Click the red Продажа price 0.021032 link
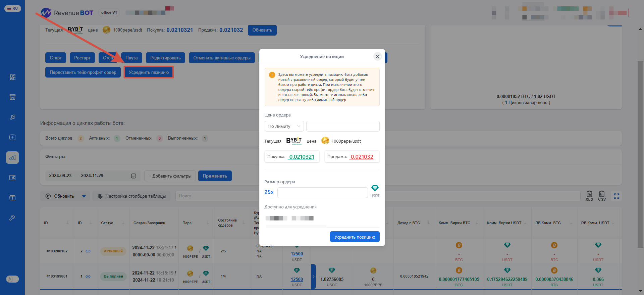This screenshot has height=295, width=644. click(x=362, y=157)
